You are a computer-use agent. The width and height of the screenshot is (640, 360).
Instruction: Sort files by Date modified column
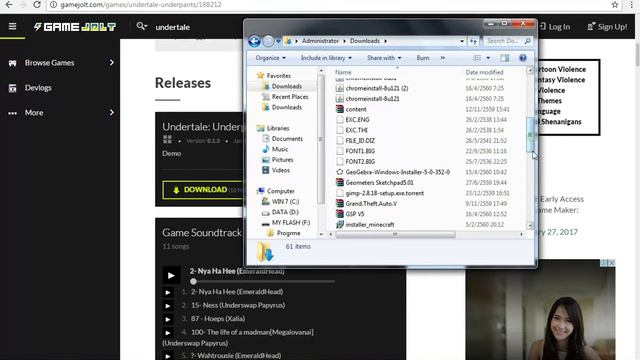tap(484, 72)
